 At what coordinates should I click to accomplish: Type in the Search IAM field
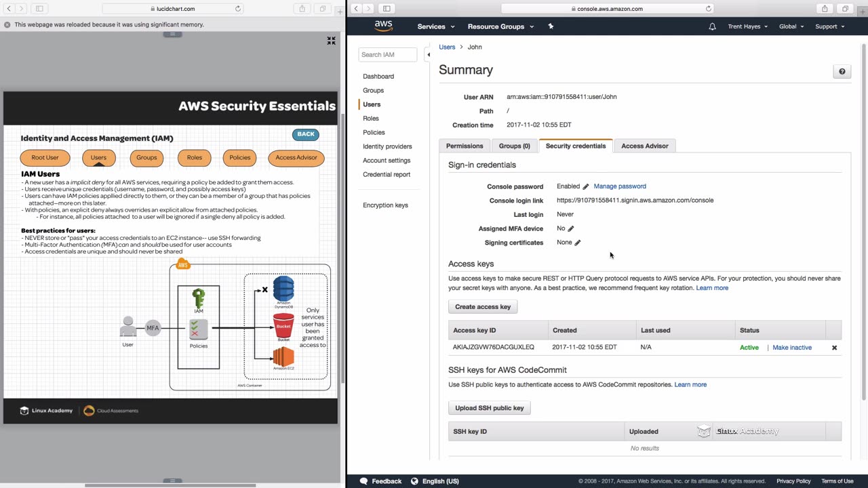point(387,54)
